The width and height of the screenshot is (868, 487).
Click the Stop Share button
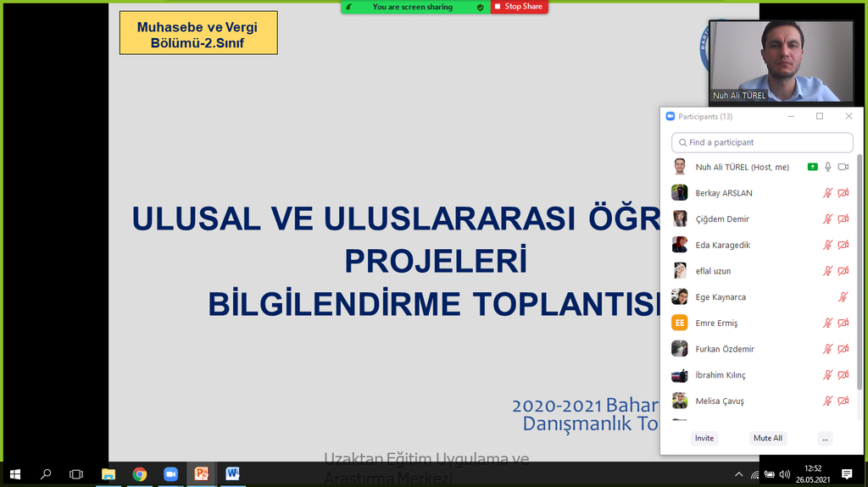519,7
